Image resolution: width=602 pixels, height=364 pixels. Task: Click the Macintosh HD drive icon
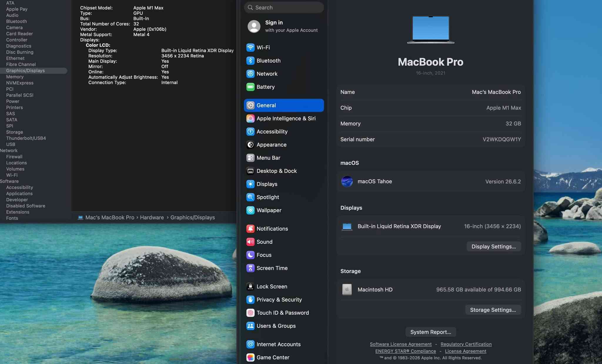point(347,289)
